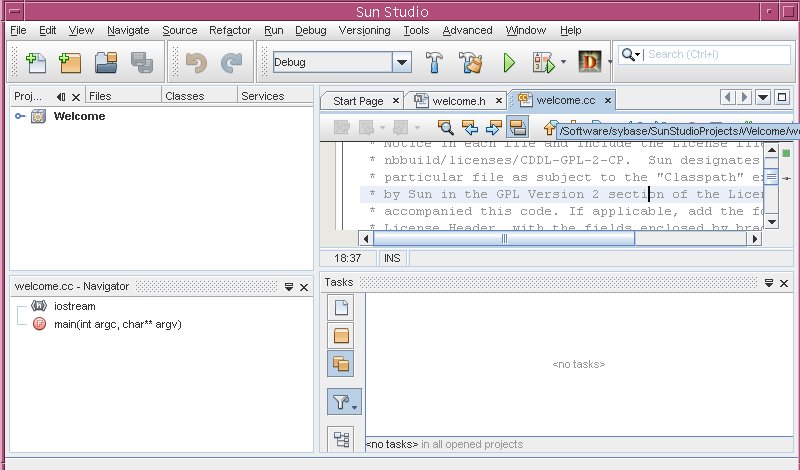Switch to the welcome.h editor tab

[459, 101]
